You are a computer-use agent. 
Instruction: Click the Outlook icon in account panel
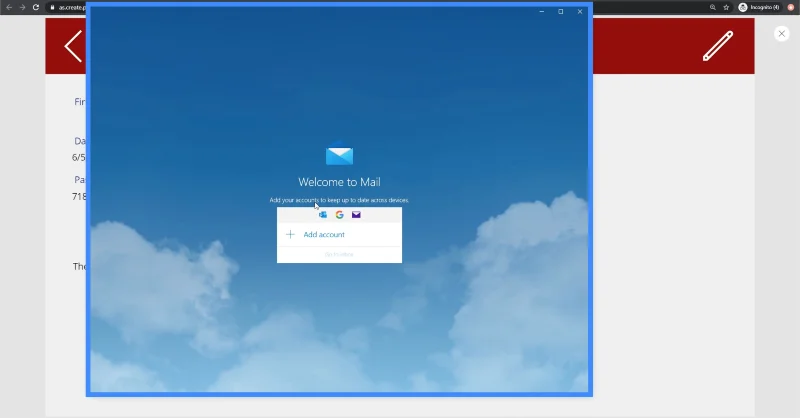coord(322,215)
